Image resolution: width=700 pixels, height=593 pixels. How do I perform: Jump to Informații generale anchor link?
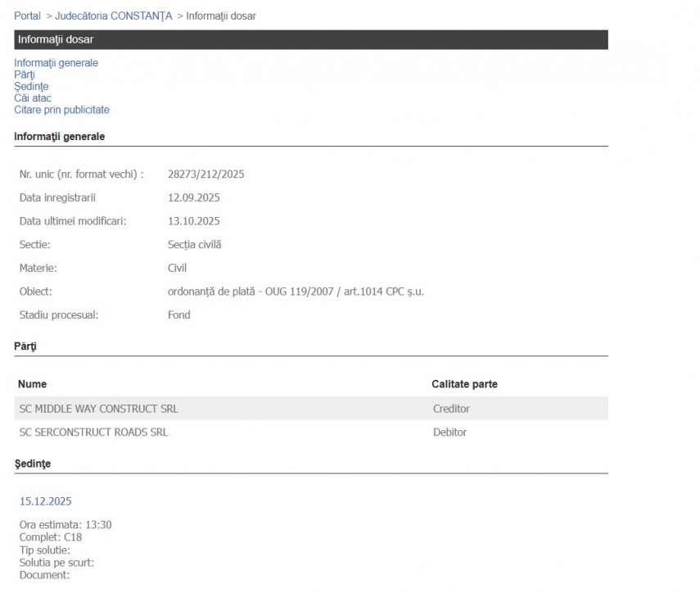tap(56, 63)
